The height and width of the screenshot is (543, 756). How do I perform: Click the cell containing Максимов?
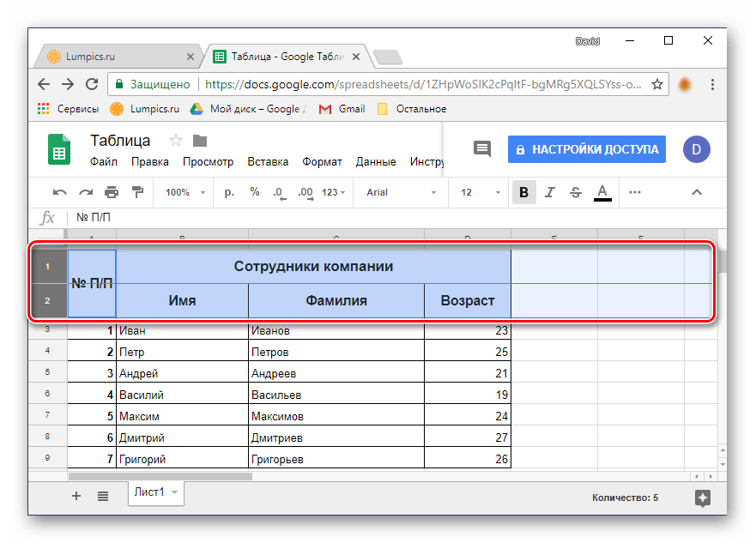point(336,416)
